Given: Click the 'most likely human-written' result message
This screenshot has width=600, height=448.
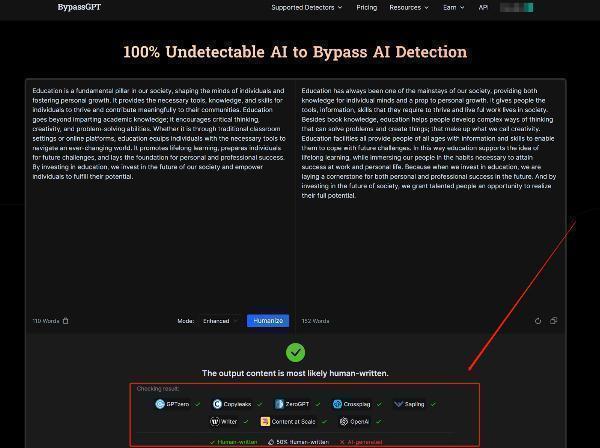Looking at the screenshot, I should click(x=295, y=373).
